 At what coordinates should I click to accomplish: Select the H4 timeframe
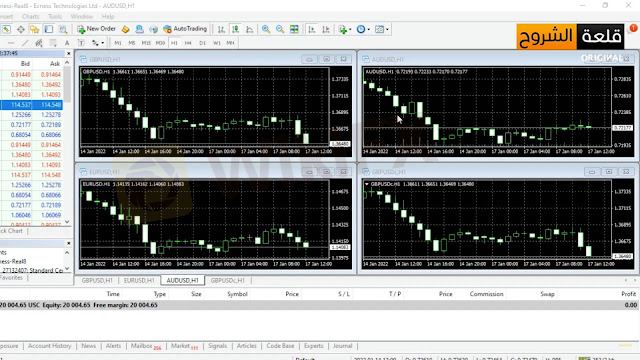[x=188, y=43]
